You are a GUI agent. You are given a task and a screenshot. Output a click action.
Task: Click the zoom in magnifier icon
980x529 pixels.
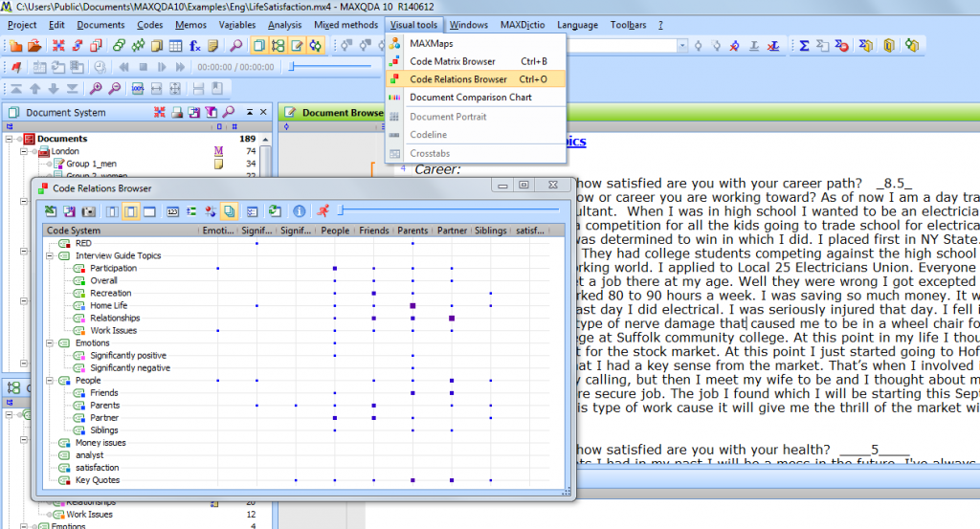point(95,88)
